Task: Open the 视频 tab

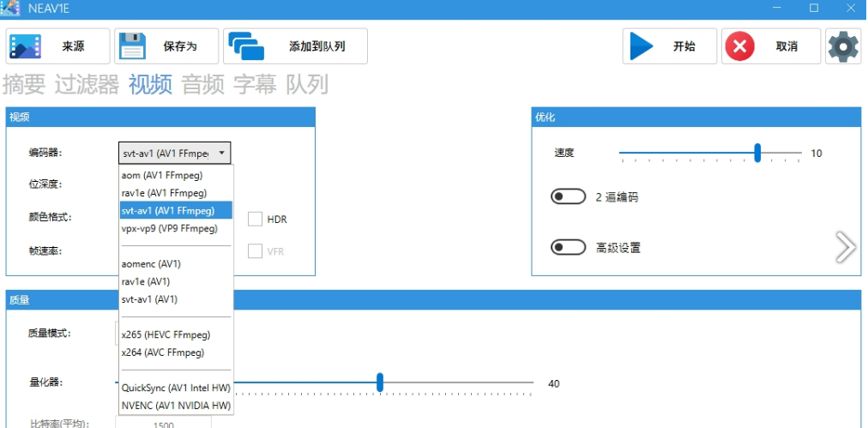Action: point(151,84)
